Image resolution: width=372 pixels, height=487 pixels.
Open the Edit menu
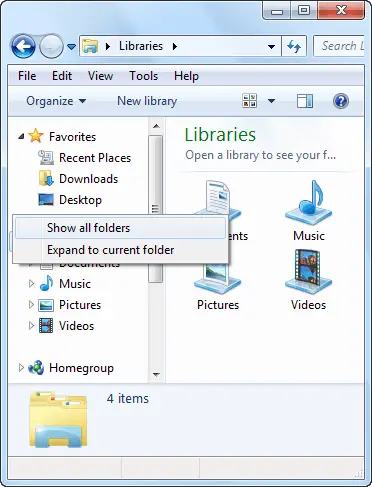(62, 76)
